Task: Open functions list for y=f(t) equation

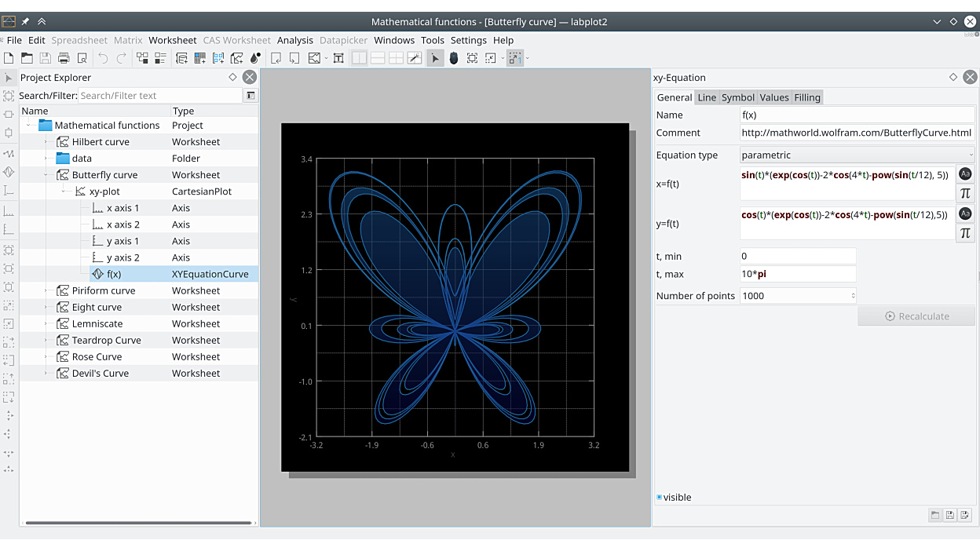Action: (x=965, y=213)
